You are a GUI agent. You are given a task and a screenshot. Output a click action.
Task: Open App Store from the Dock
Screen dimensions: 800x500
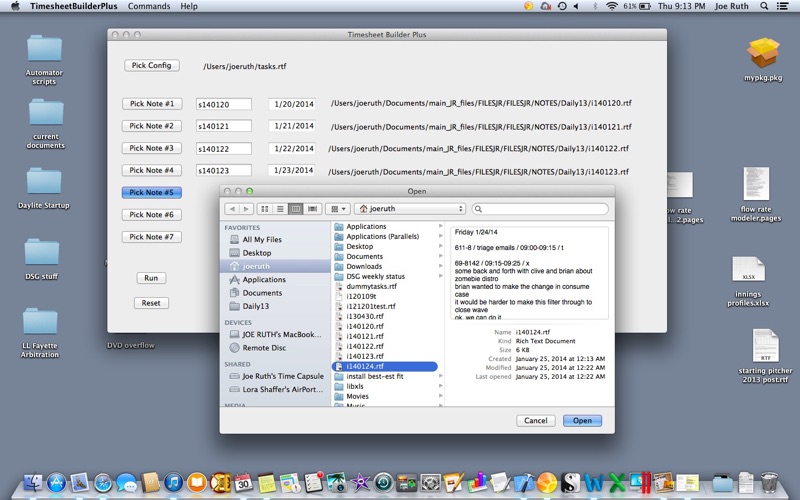point(56,482)
